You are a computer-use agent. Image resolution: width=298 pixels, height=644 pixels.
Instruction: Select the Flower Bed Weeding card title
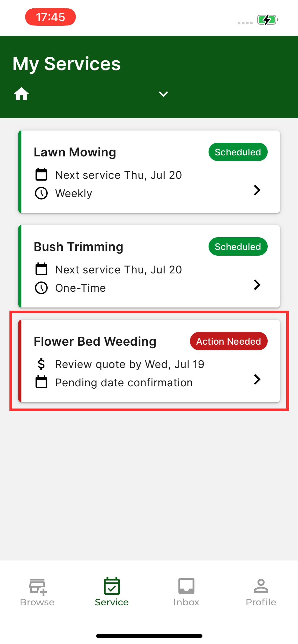pyautogui.click(x=95, y=342)
